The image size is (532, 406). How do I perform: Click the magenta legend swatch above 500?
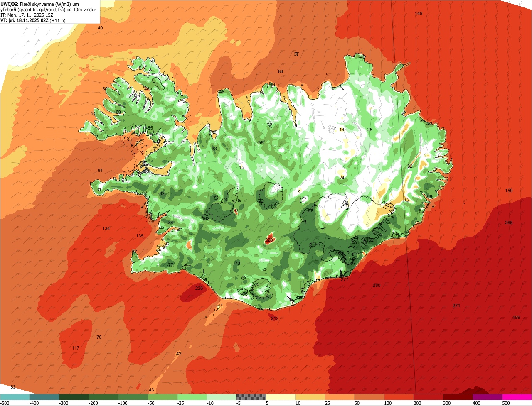tap(517, 397)
